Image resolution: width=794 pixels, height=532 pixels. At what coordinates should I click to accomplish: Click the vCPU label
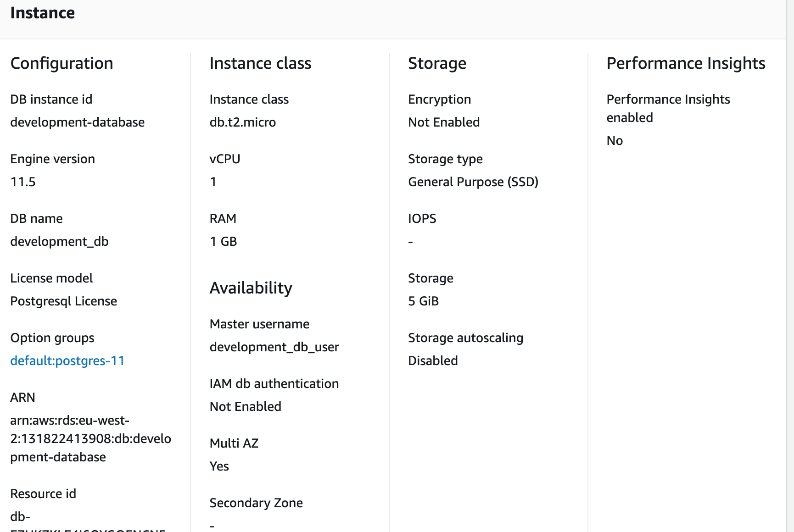point(225,159)
